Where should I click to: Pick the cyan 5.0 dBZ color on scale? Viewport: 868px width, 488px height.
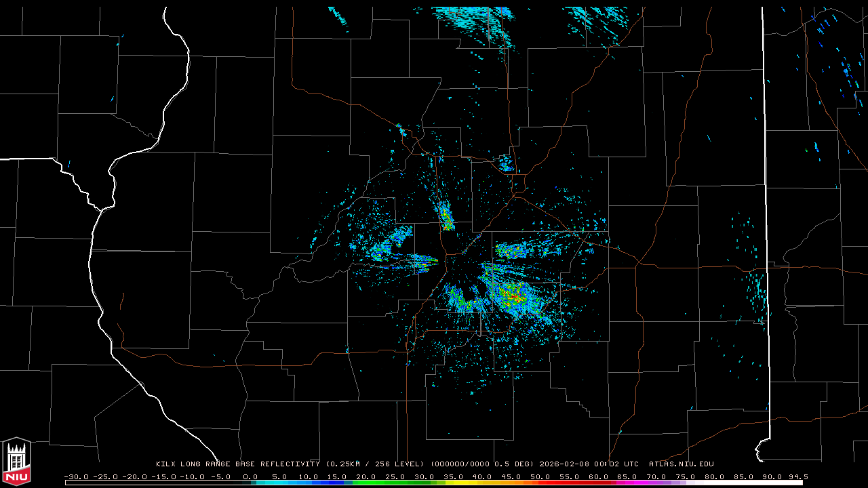[279, 483]
